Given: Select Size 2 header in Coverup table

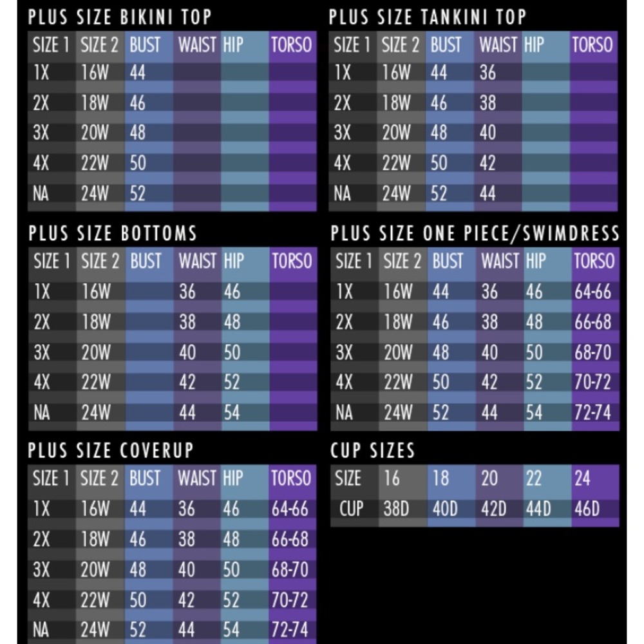Looking at the screenshot, I should pyautogui.click(x=100, y=478).
